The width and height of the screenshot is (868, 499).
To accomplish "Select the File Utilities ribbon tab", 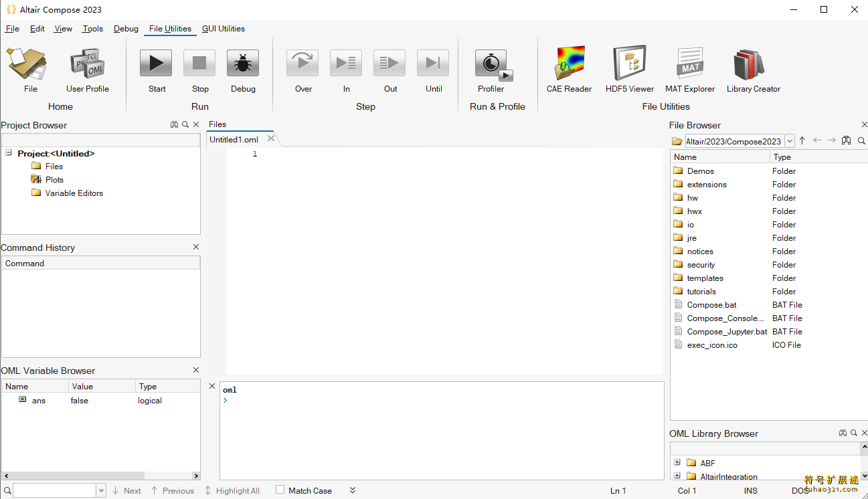I will point(170,29).
